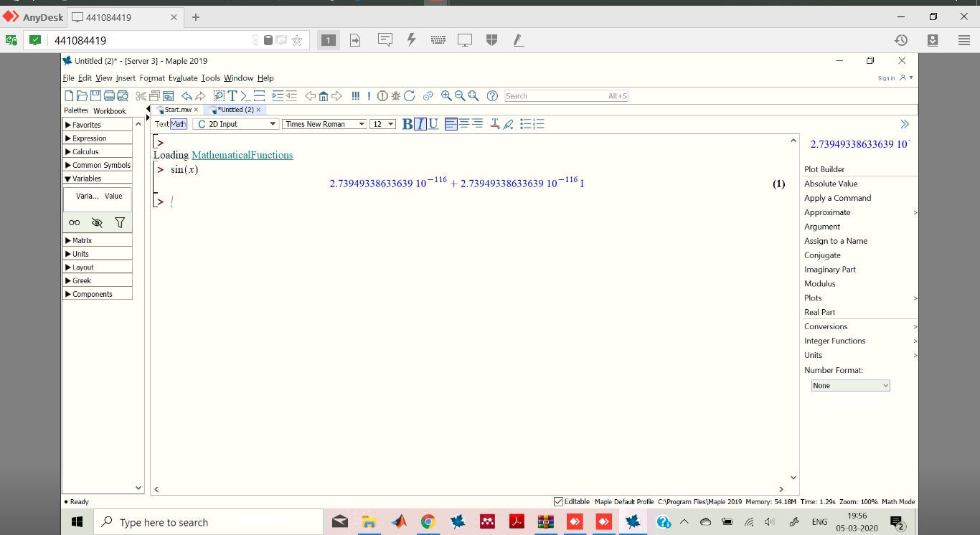The width and height of the screenshot is (980, 535).
Task: Click the Restart Maple server icon
Action: 409,96
